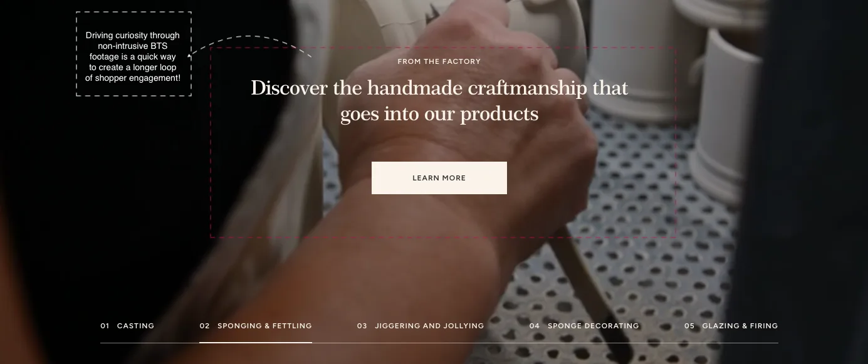The height and width of the screenshot is (364, 868).
Task: Click the thin divider line below Casting
Action: click(149, 343)
